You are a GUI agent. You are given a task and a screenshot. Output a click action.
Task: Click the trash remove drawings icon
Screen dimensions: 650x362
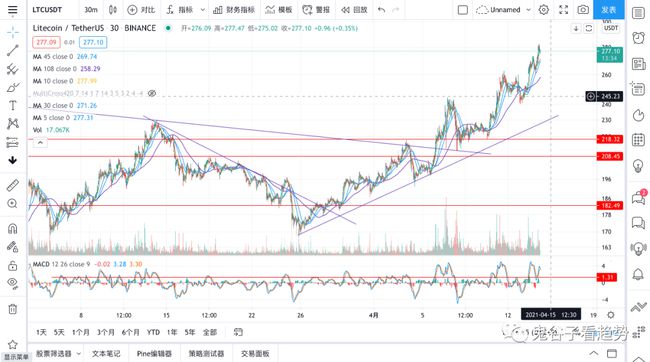[12, 309]
